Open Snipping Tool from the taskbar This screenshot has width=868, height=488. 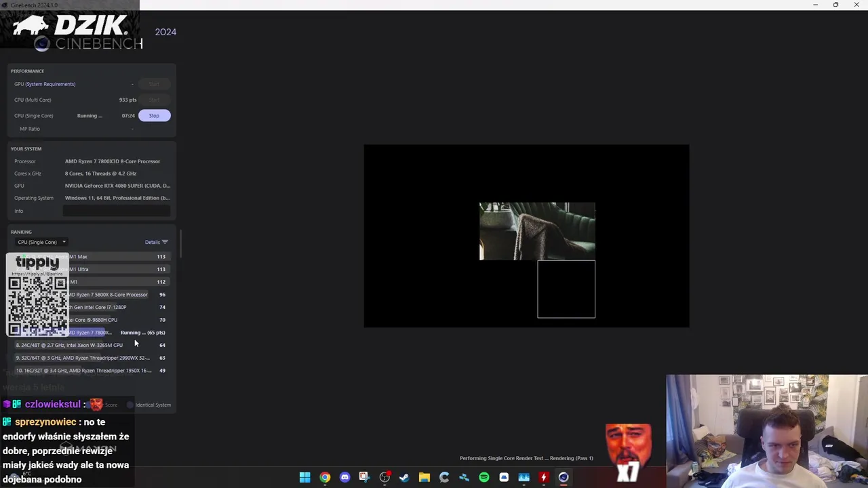point(364,477)
